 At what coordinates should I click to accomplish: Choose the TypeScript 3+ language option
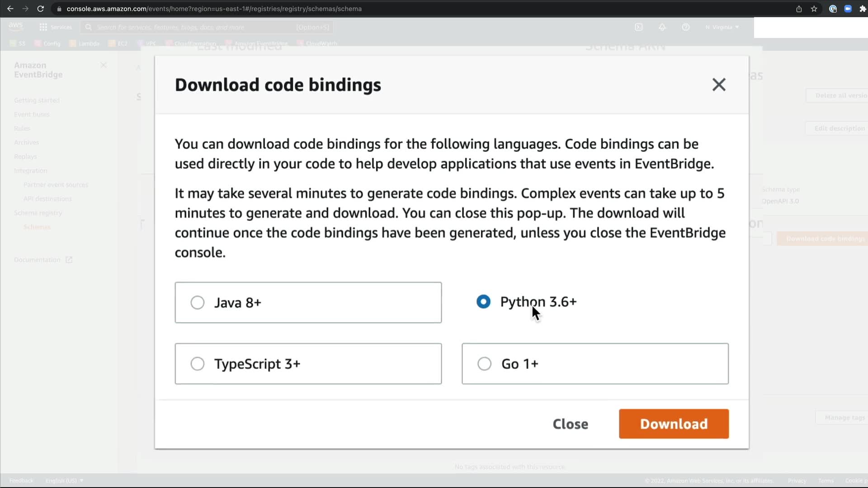click(x=198, y=364)
